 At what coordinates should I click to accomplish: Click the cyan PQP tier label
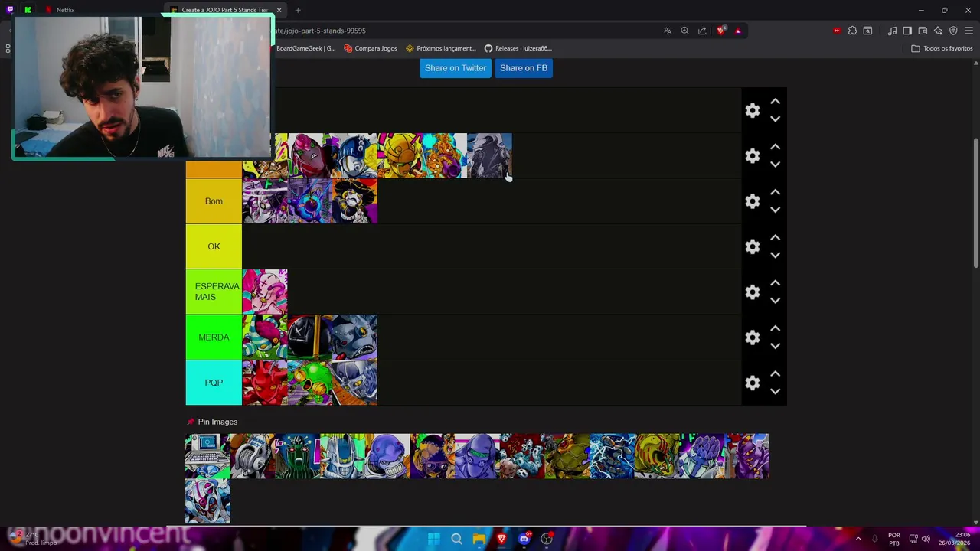pyautogui.click(x=214, y=383)
